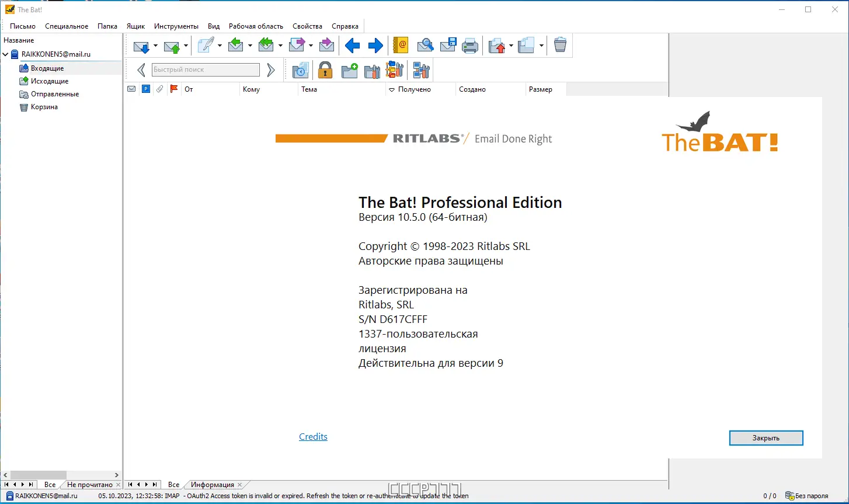
Task: Go to next message with blue right arrow
Action: tap(375, 45)
